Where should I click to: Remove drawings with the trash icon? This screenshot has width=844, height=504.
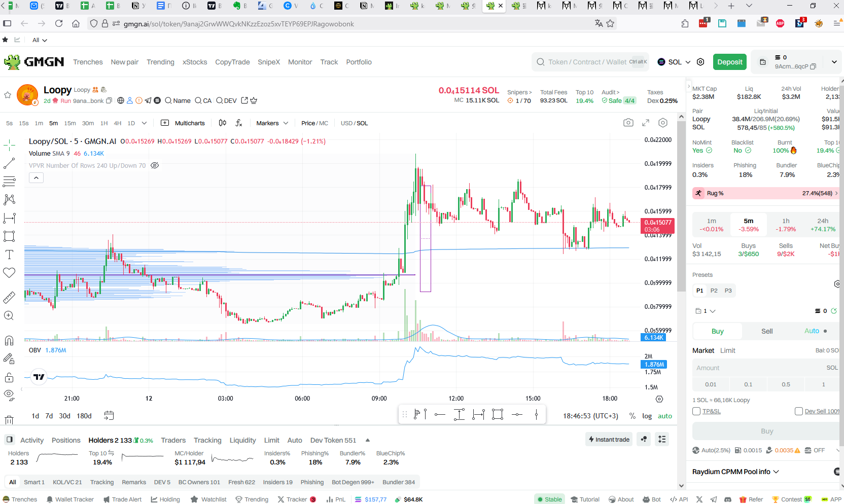(x=9, y=420)
